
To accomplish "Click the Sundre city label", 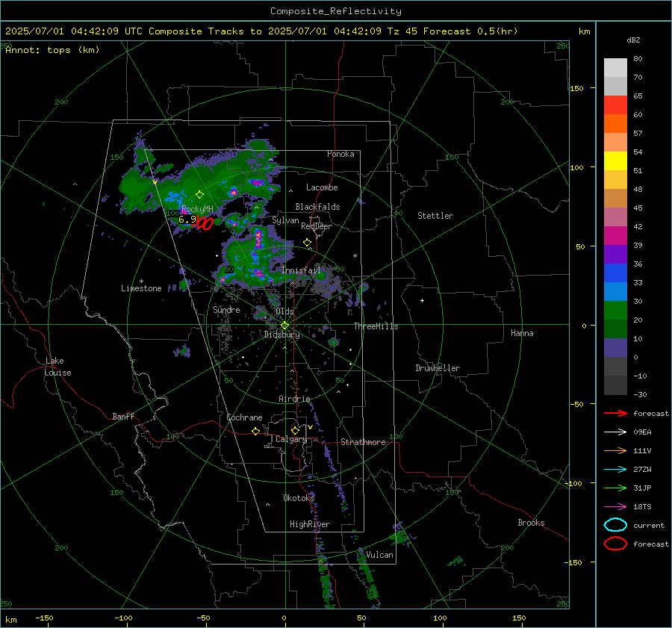I will (x=226, y=309).
